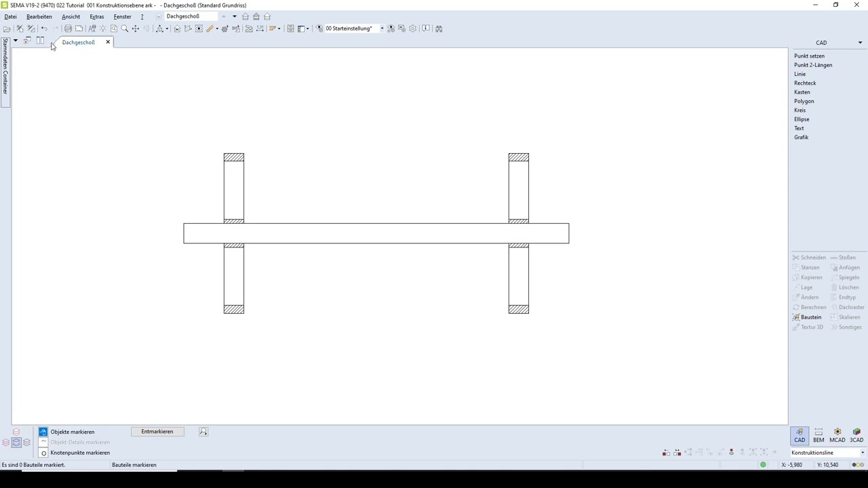The width and height of the screenshot is (868, 488).
Task: Switch to 3CAD mode
Action: (x=856, y=435)
